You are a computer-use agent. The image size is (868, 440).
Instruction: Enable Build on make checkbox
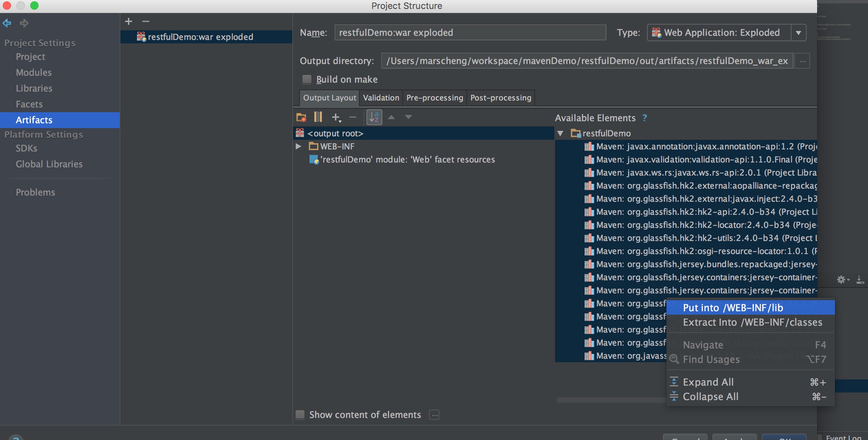click(307, 79)
